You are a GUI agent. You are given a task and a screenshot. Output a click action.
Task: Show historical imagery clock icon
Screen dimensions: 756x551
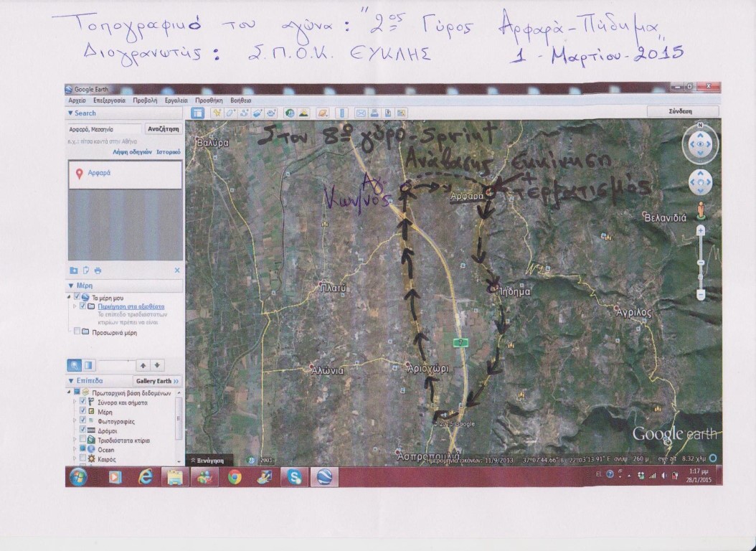(x=290, y=113)
